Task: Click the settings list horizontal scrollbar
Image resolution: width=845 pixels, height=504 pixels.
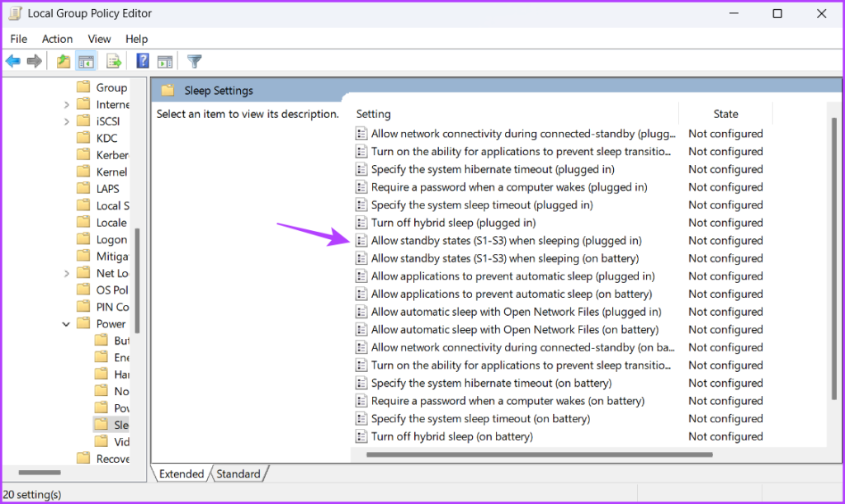Action: point(539,455)
